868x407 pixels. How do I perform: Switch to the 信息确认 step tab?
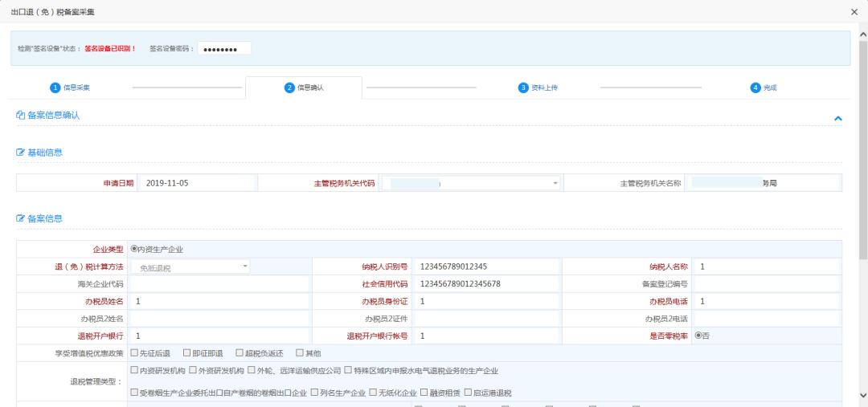pyautogui.click(x=304, y=88)
